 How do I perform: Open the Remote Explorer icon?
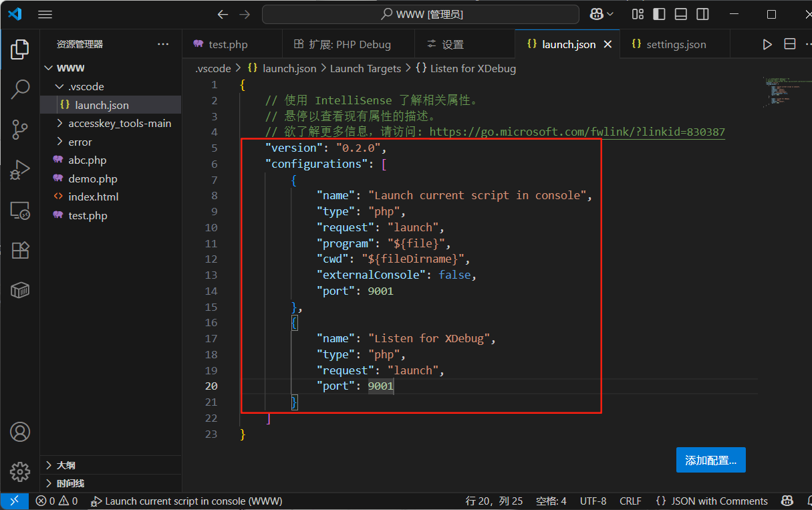(20, 211)
